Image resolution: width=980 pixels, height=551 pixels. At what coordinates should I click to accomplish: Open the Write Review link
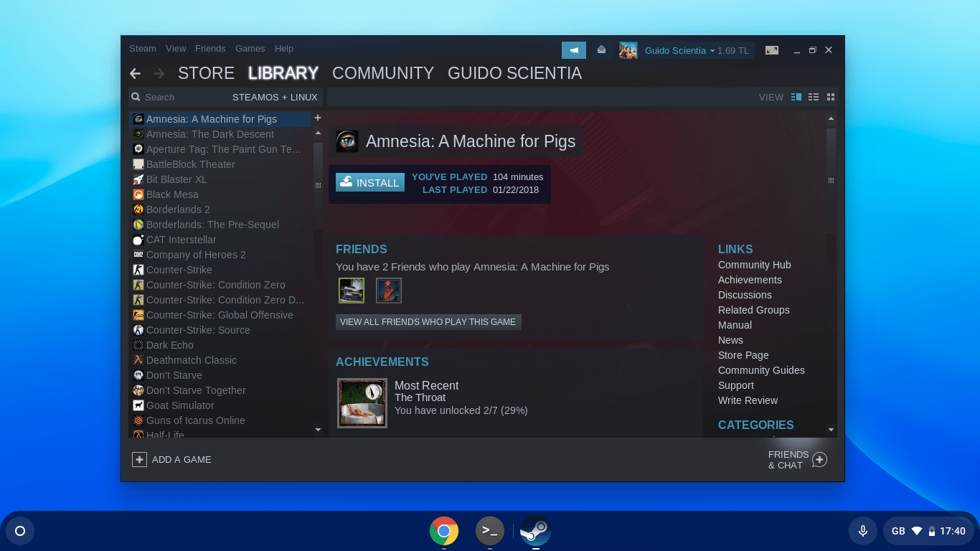pos(748,400)
